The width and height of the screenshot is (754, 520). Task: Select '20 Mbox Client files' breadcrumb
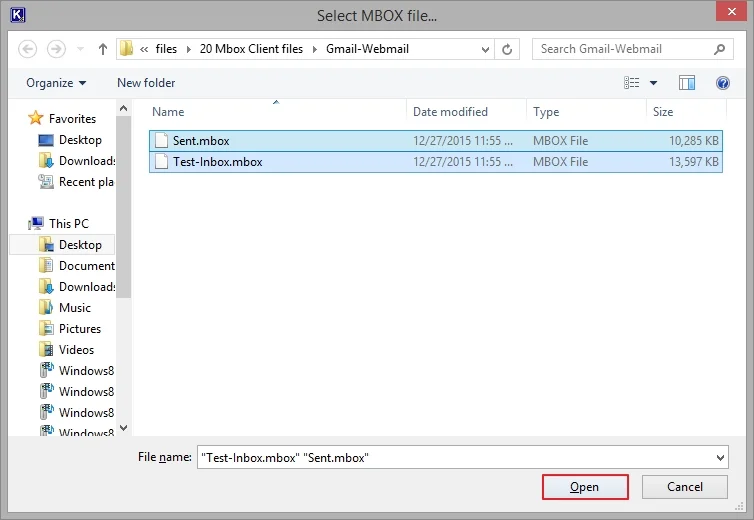tap(251, 49)
